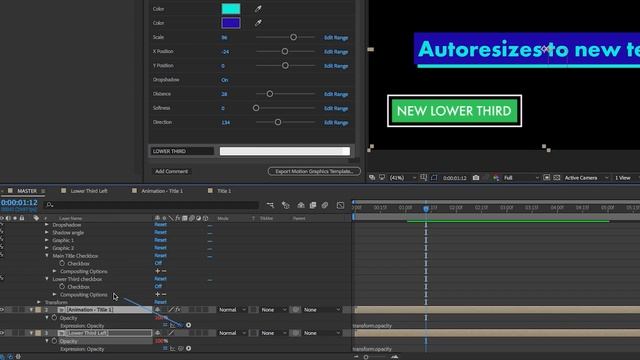The image size is (640, 360).
Task: Expand Transform properties
Action: point(39,302)
